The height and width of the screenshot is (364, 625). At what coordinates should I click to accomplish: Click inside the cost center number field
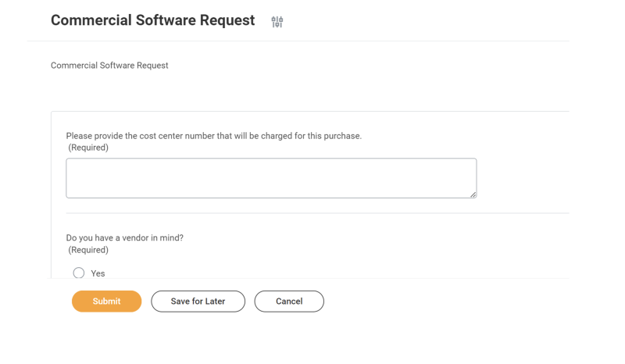coord(270,178)
